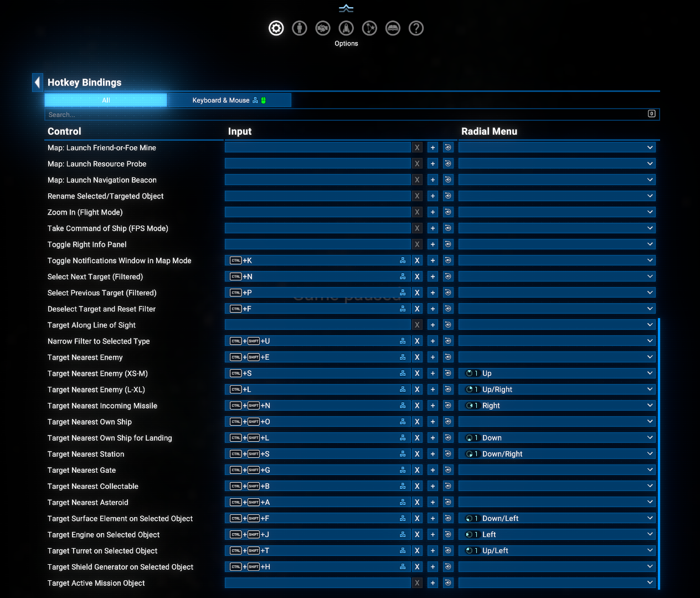The width and height of the screenshot is (700, 598).
Task: Clear Ctrl+K binding for Toggle Notifications Window
Action: tap(417, 260)
